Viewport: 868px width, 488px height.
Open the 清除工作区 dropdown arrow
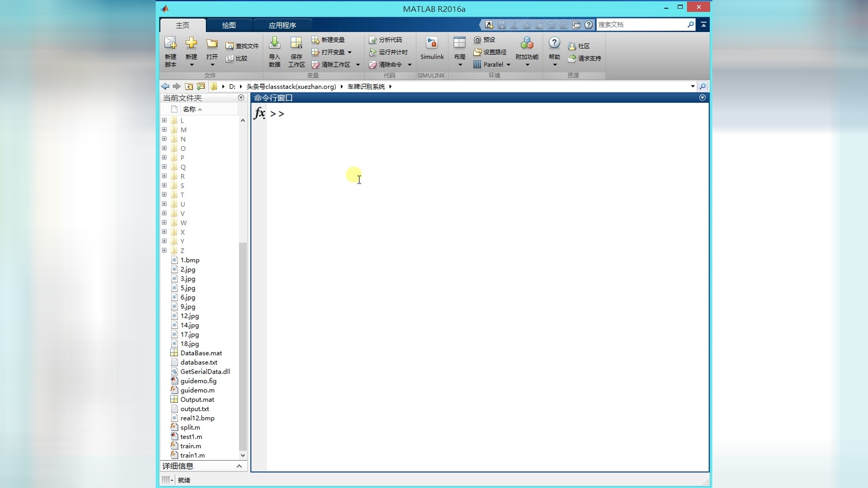(357, 65)
